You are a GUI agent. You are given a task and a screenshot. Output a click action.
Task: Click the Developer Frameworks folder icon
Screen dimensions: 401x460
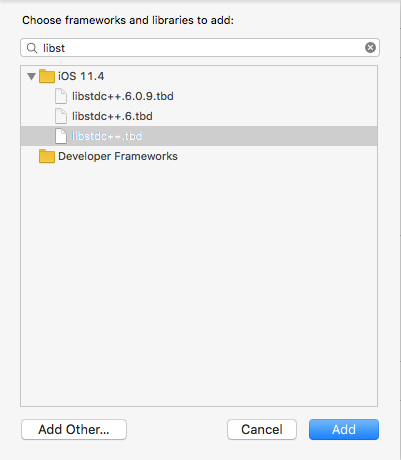tap(47, 156)
